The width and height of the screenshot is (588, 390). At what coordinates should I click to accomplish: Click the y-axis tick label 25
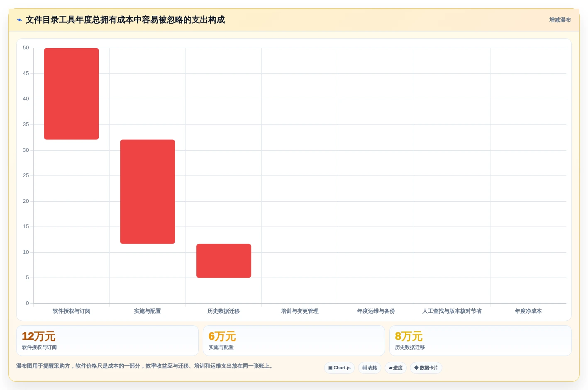click(26, 175)
